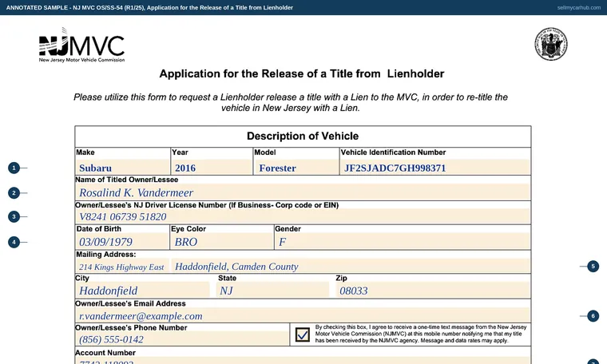
Task: Click the Owner/Lessee's Email Address label
Action: coord(130,303)
